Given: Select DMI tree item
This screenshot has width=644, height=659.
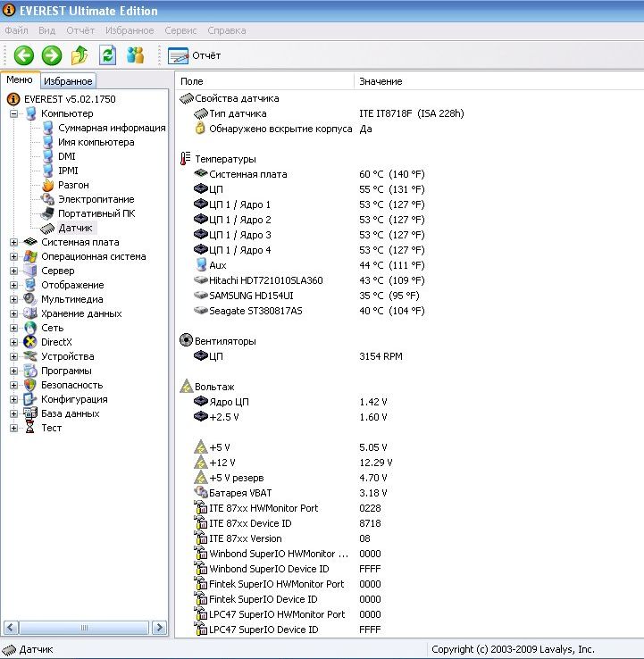Looking at the screenshot, I should coord(67,156).
